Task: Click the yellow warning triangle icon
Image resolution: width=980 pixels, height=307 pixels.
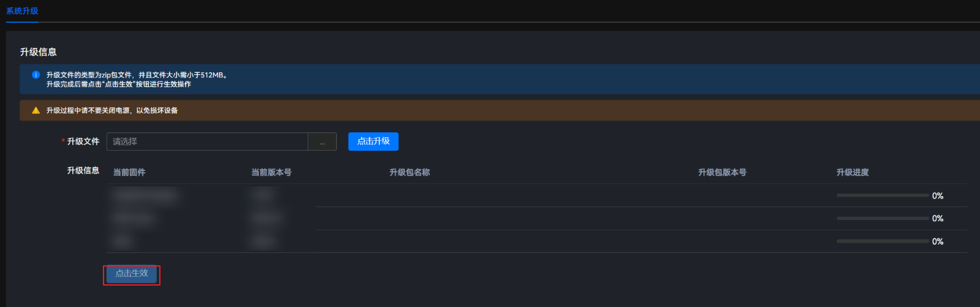Action: [36, 110]
